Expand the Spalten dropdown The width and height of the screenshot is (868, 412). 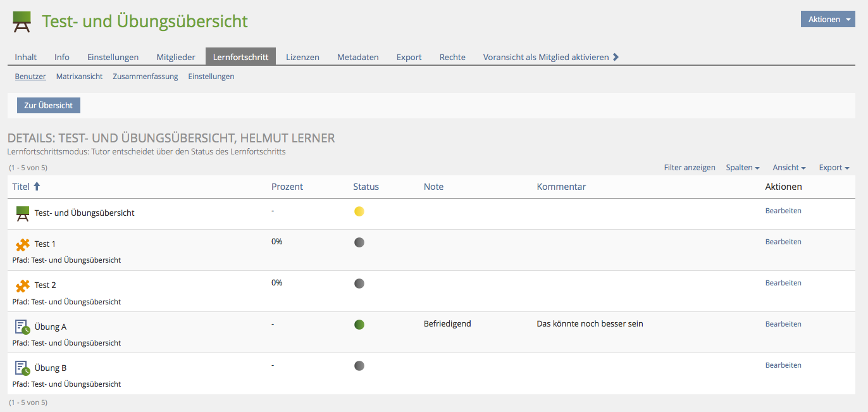743,168
